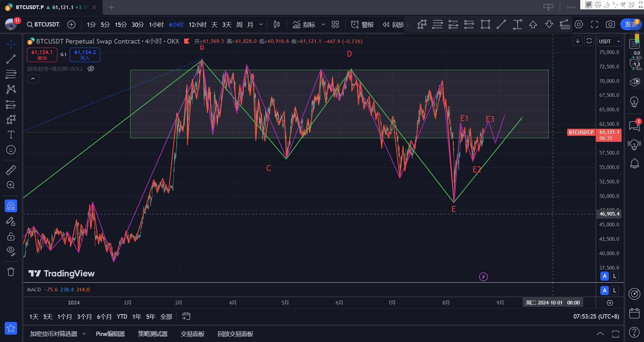Viewport: 644px width, 342px height.
Task: Start bar replay mode
Action: 393,24
